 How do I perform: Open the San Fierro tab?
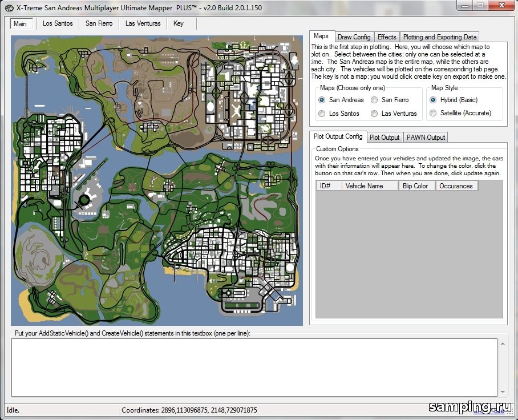99,23
